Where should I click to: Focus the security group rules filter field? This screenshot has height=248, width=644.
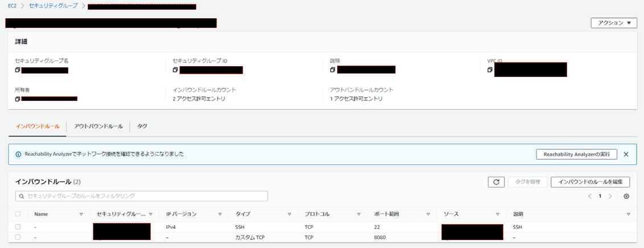point(141,196)
